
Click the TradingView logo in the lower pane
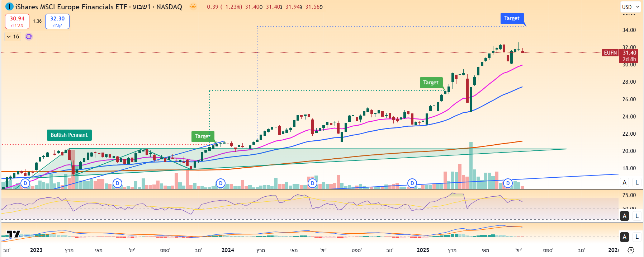tap(14, 234)
